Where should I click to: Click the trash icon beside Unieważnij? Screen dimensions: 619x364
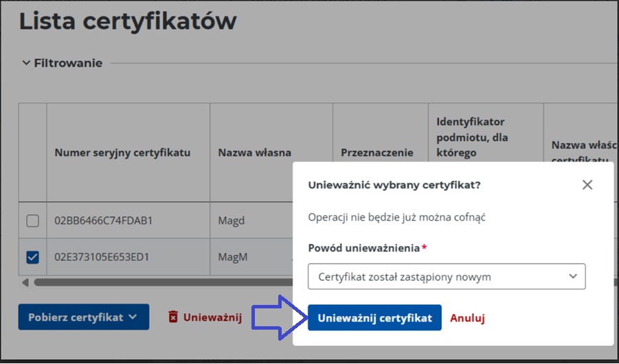click(173, 317)
